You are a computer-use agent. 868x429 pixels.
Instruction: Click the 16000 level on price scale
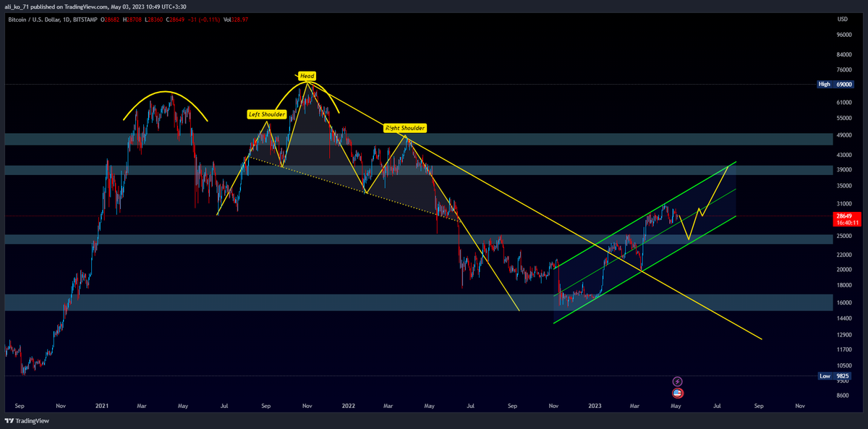[x=843, y=285]
